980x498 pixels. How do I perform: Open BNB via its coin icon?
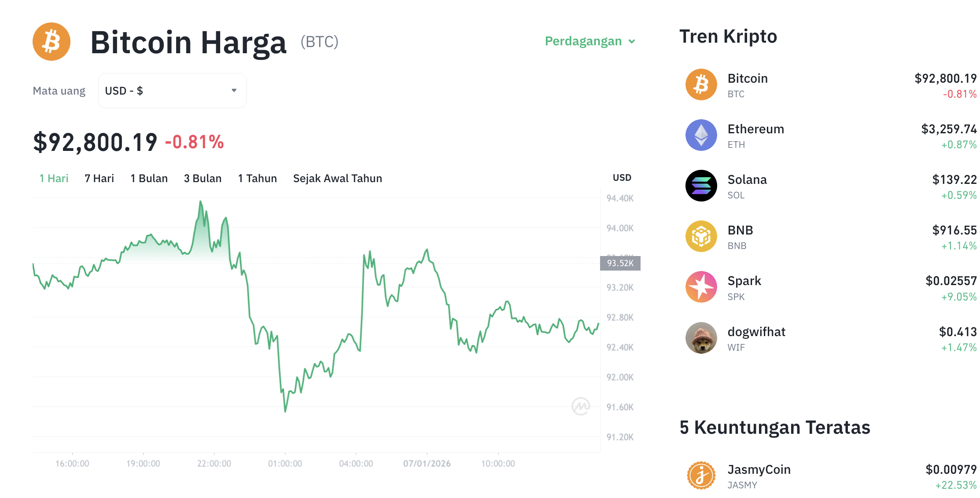point(701,236)
